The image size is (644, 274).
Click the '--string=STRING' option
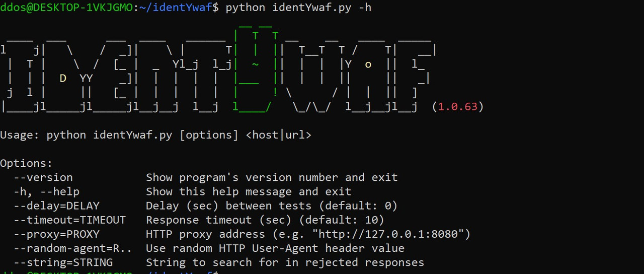pos(63,262)
